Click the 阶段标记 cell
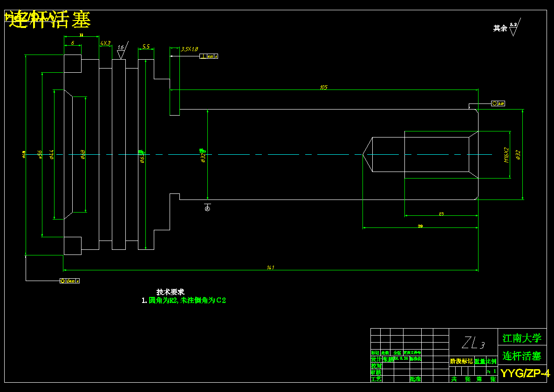The height and width of the screenshot is (392, 554). (x=461, y=361)
